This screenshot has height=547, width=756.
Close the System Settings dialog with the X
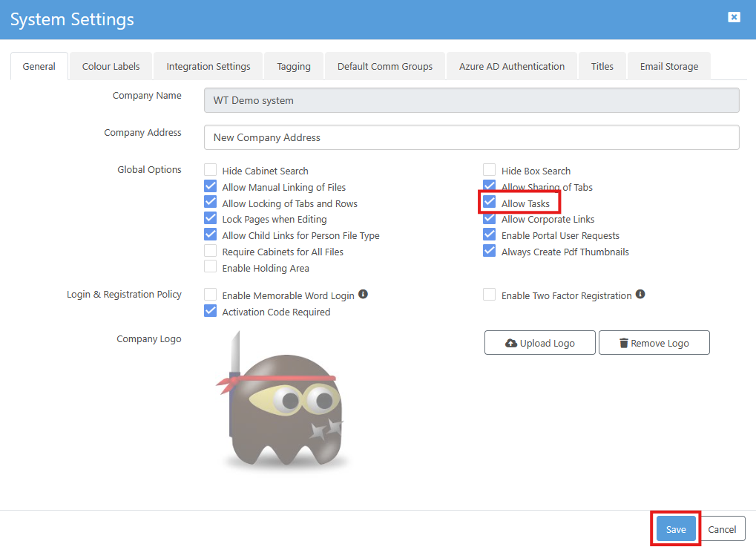[x=734, y=17]
